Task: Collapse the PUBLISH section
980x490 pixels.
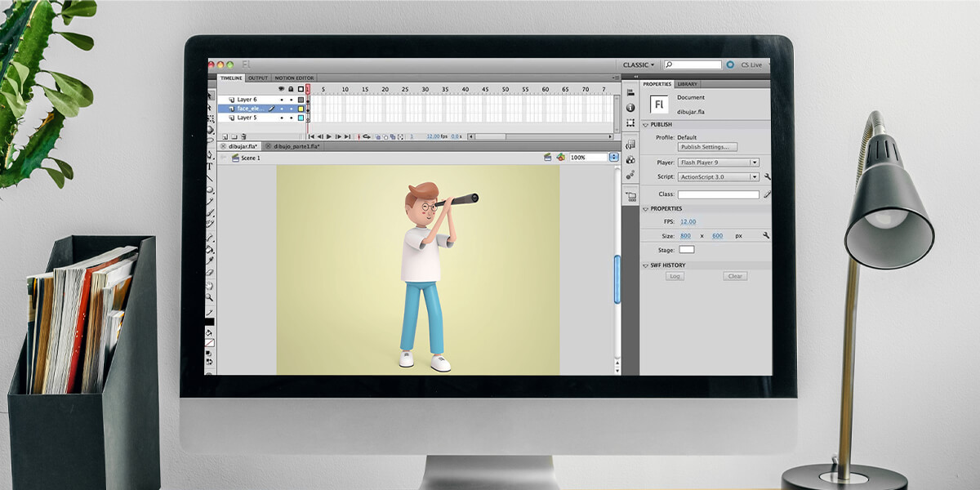Action: pos(645,125)
